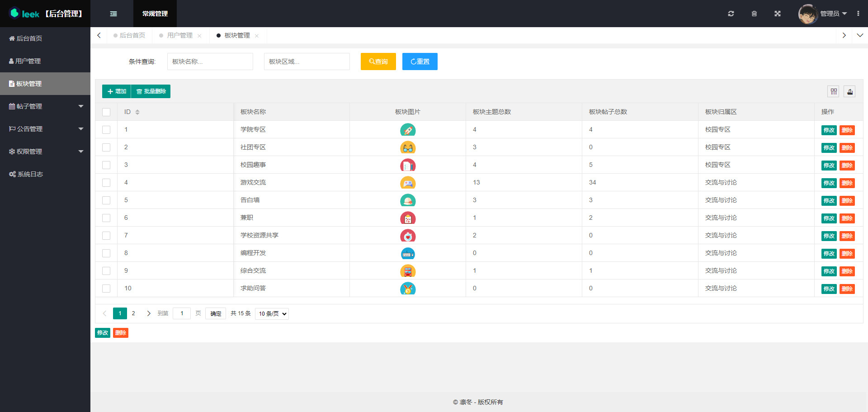This screenshot has height=412, width=868.
Task: Check the row for 学院专区
Action: coord(106,130)
